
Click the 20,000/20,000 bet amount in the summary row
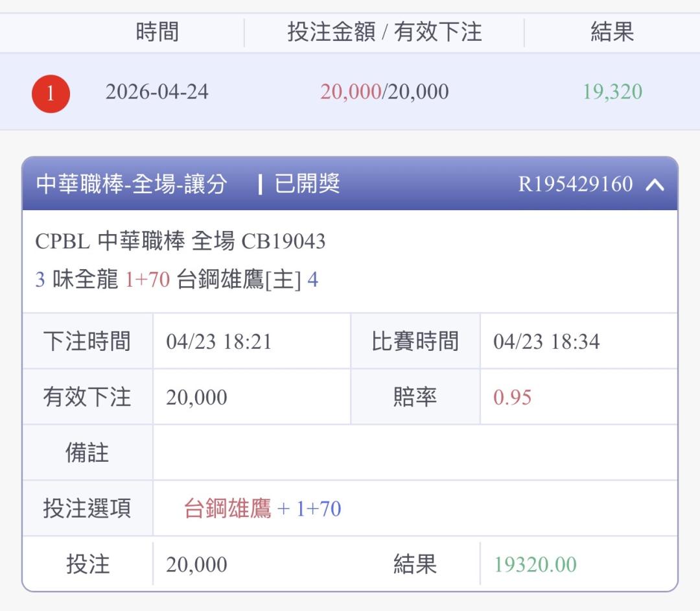click(384, 91)
